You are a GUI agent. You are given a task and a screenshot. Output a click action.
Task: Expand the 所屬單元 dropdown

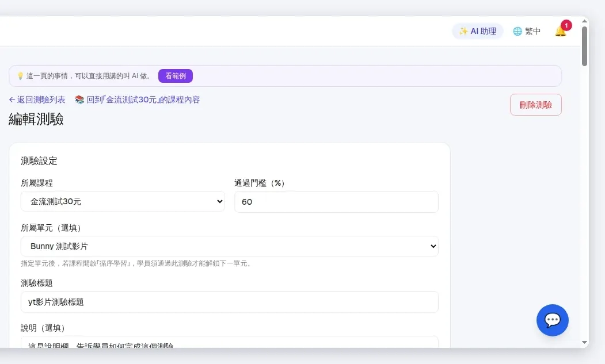pos(230,246)
